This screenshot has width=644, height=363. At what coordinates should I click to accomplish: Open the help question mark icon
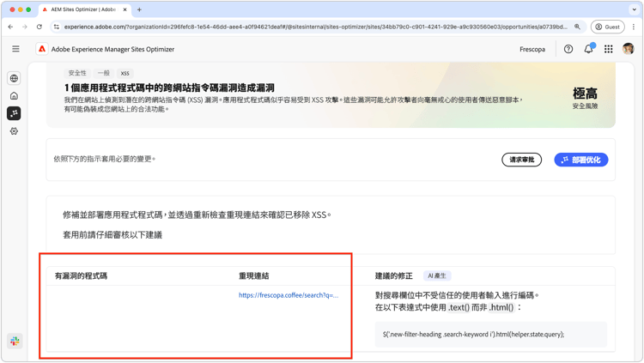568,49
